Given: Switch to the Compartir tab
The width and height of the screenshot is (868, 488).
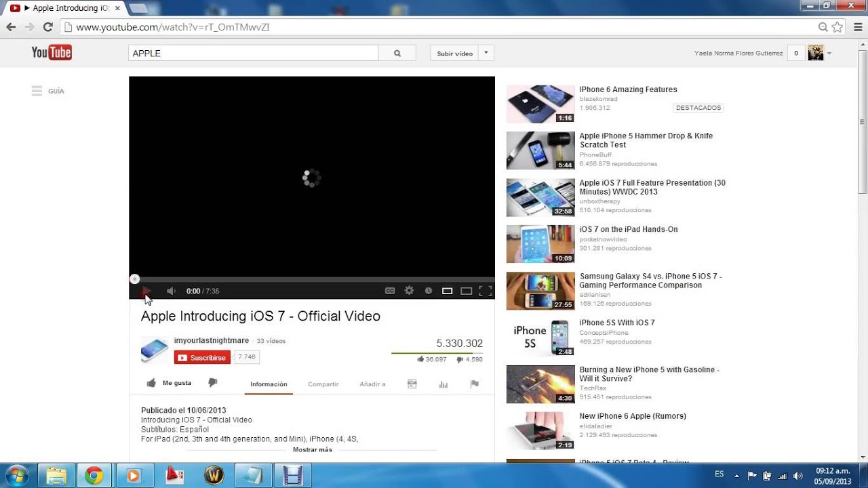Looking at the screenshot, I should point(323,384).
